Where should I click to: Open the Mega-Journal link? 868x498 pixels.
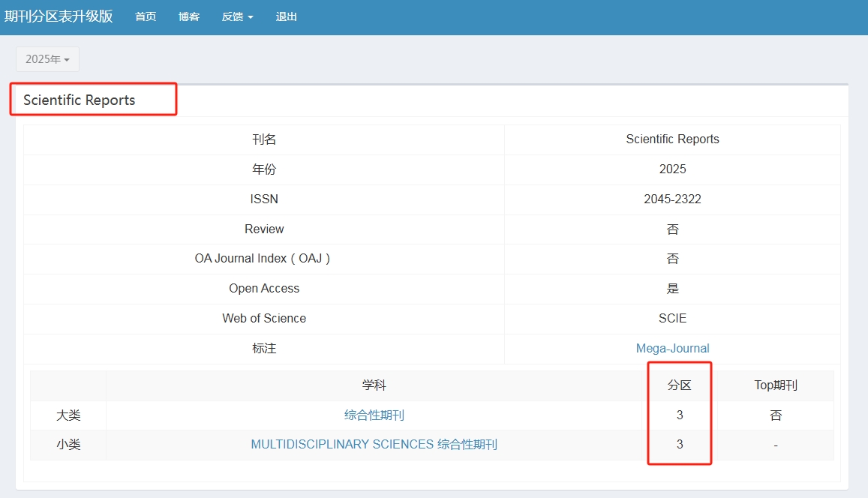pos(673,349)
